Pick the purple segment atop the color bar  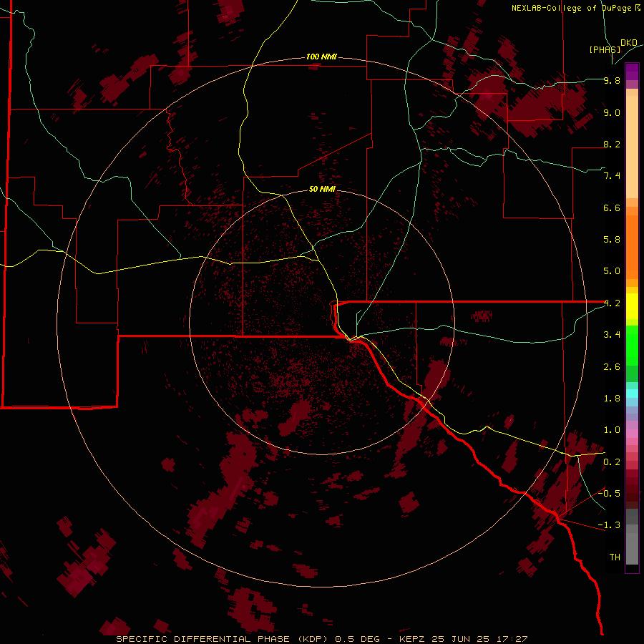[632, 72]
